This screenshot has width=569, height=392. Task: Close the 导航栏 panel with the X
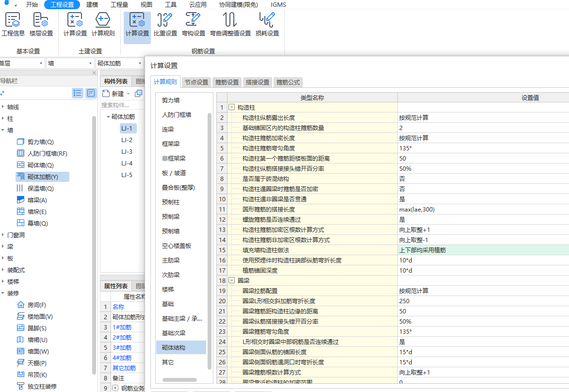click(x=94, y=73)
